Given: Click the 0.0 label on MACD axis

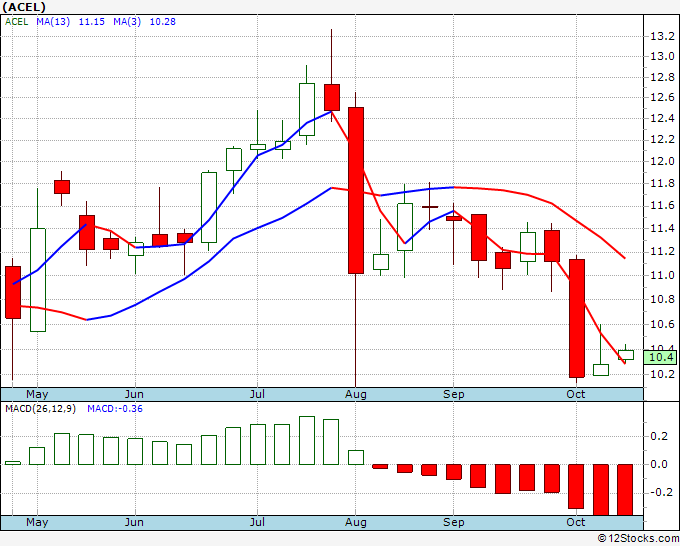Looking at the screenshot, I should tap(659, 464).
